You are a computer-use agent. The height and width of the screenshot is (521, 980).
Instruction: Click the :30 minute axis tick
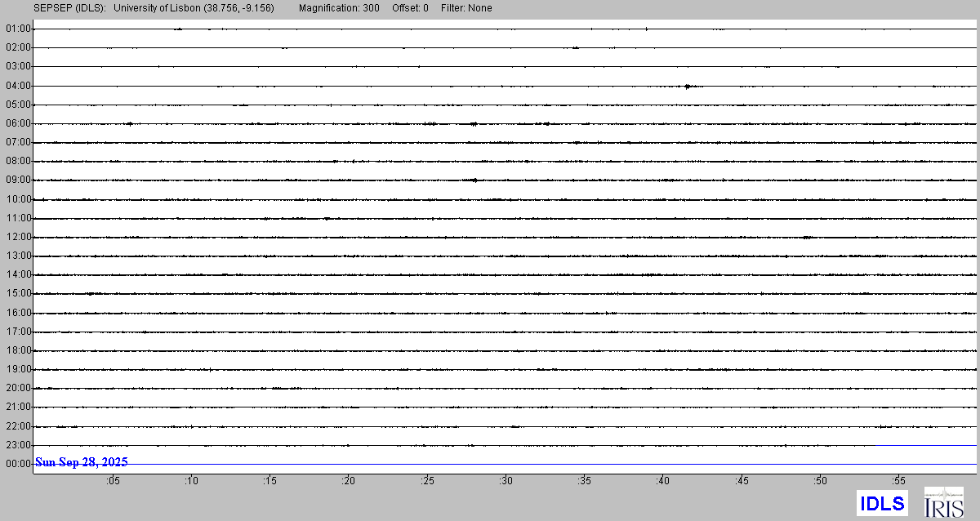(x=506, y=481)
